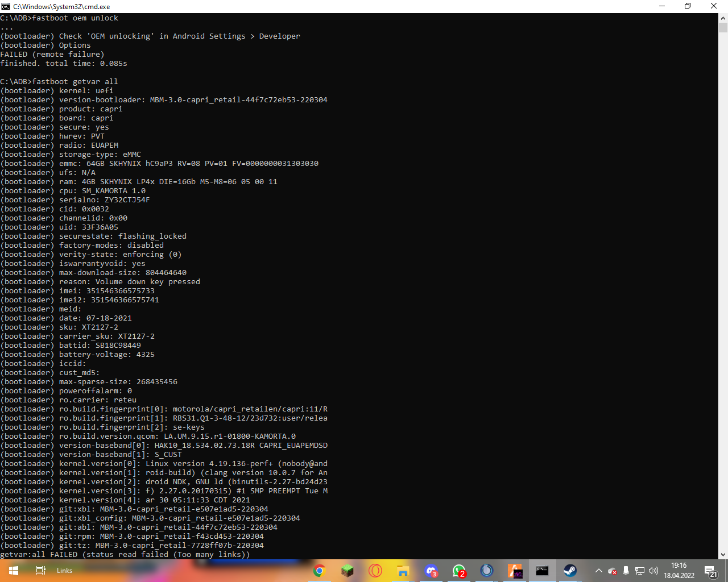Launch Google Chrome from the taskbar
The width and height of the screenshot is (728, 582).
[x=320, y=571]
